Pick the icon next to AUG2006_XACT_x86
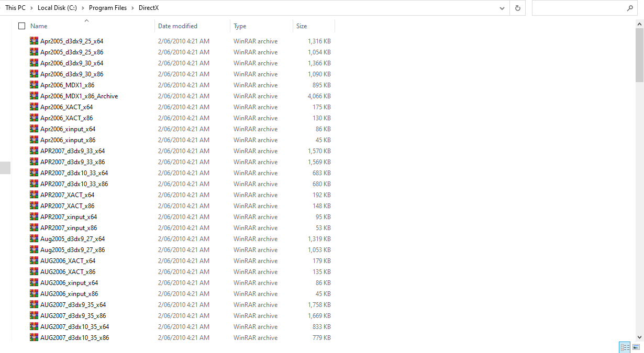This screenshot has height=353, width=644. (34, 271)
